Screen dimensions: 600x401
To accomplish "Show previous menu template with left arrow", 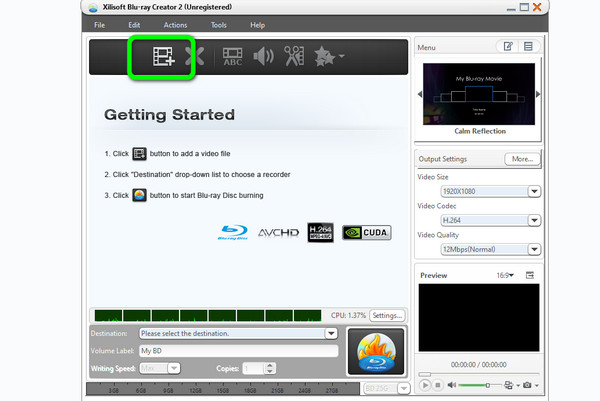I will (420, 94).
